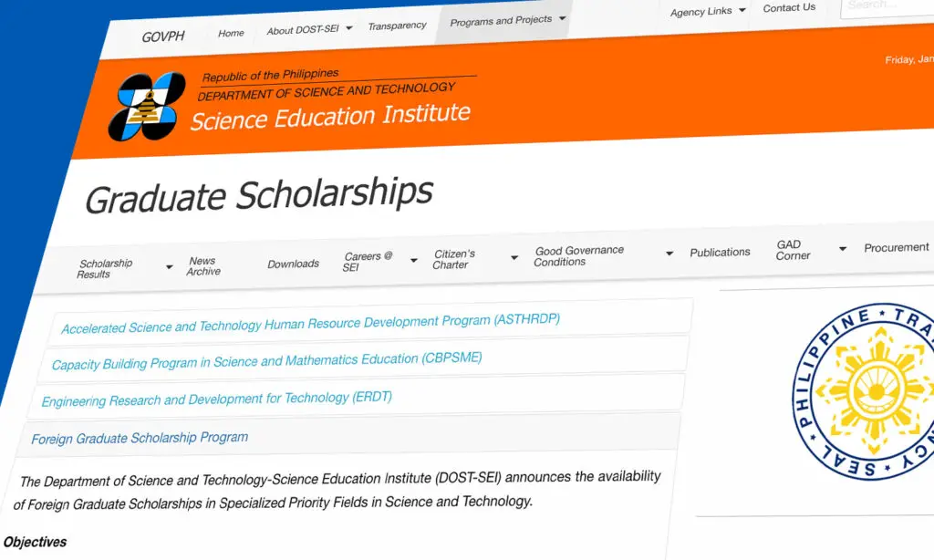
Task: Select the Home menu item
Action: 231,32
